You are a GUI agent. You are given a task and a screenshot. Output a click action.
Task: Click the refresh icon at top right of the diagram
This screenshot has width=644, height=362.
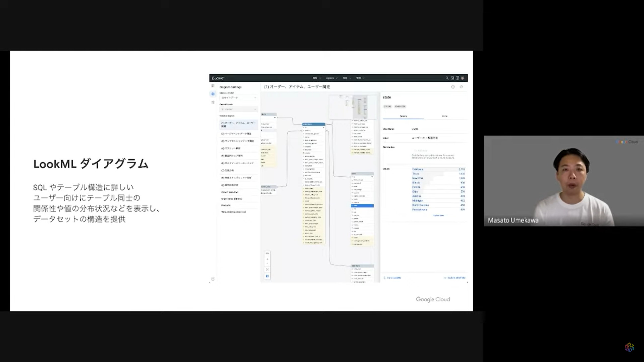[462, 86]
